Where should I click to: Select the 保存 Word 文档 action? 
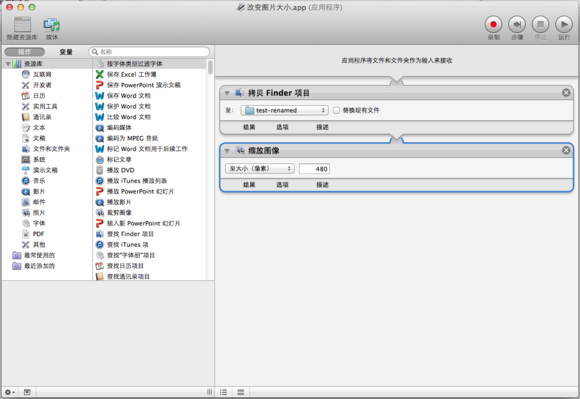click(x=129, y=96)
